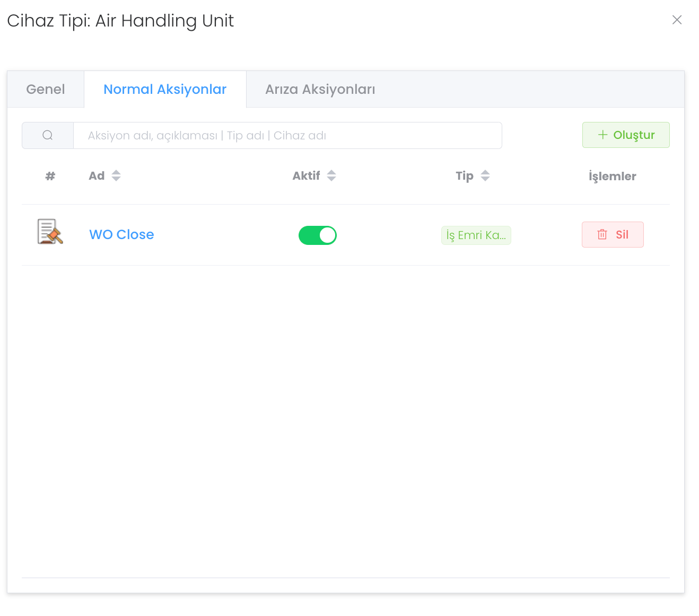The width and height of the screenshot is (699, 616).
Task: Open the Arıza Aksiyonları tab
Action: [x=320, y=90]
